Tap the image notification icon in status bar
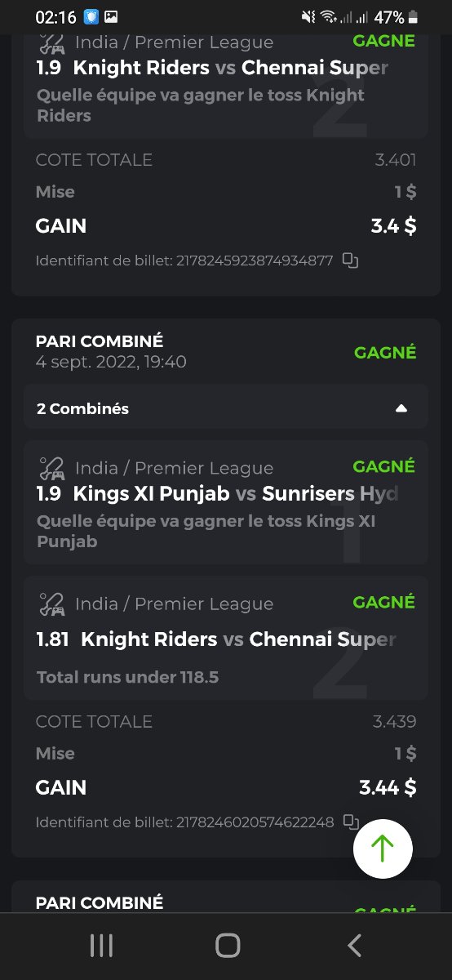The image size is (452, 980). point(111,17)
